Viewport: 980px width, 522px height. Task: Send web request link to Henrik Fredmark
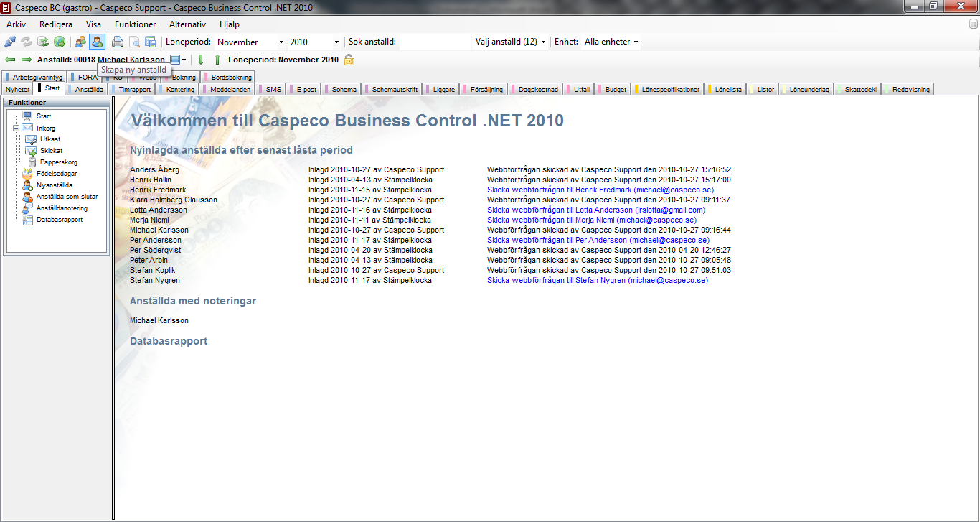coord(600,190)
